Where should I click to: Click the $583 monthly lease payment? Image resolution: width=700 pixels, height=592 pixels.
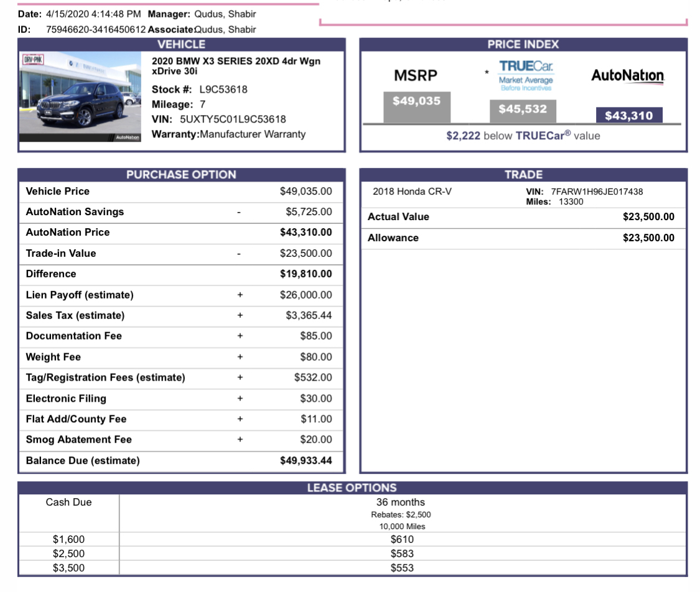402,553
